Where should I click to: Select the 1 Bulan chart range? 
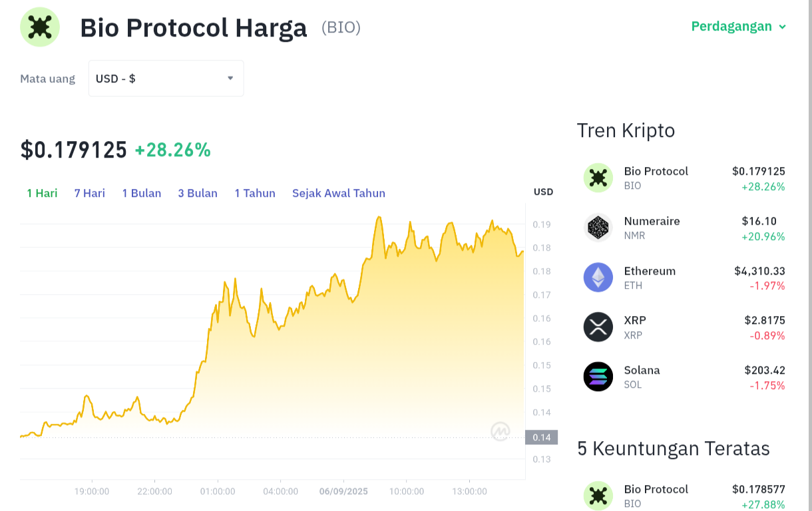pyautogui.click(x=142, y=193)
